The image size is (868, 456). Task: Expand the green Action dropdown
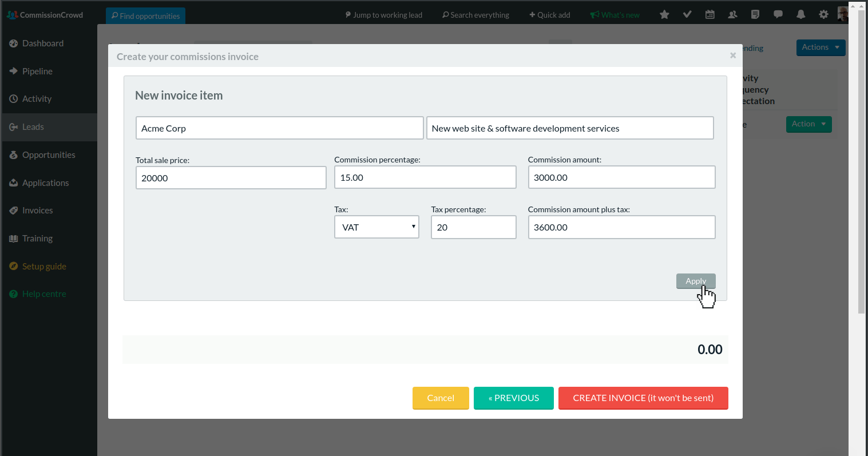808,124
